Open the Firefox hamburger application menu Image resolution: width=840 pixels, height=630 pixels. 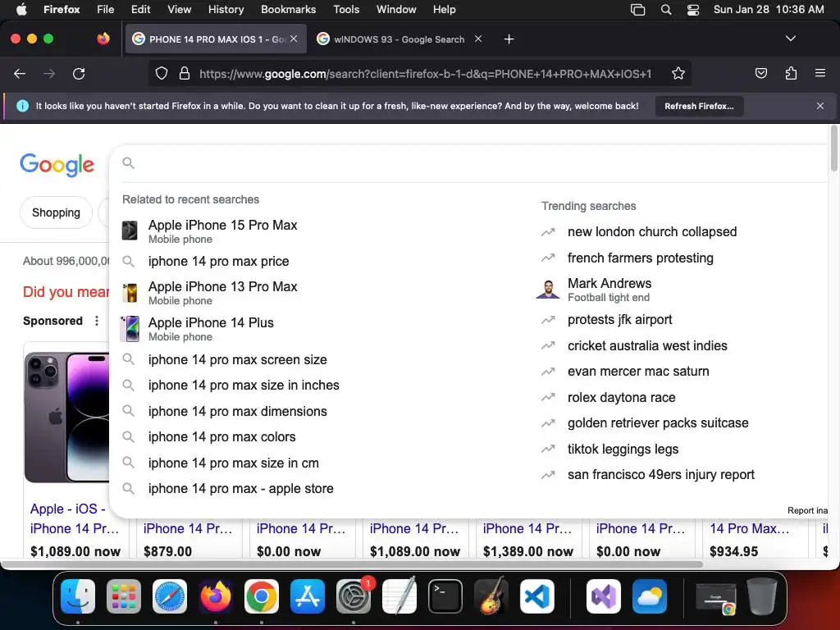pyautogui.click(x=820, y=73)
